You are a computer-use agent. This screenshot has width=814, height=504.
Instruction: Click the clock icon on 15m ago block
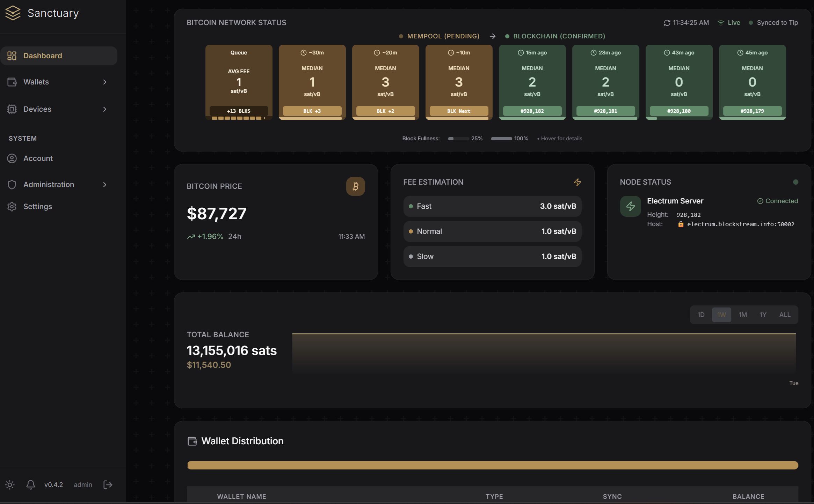point(521,53)
